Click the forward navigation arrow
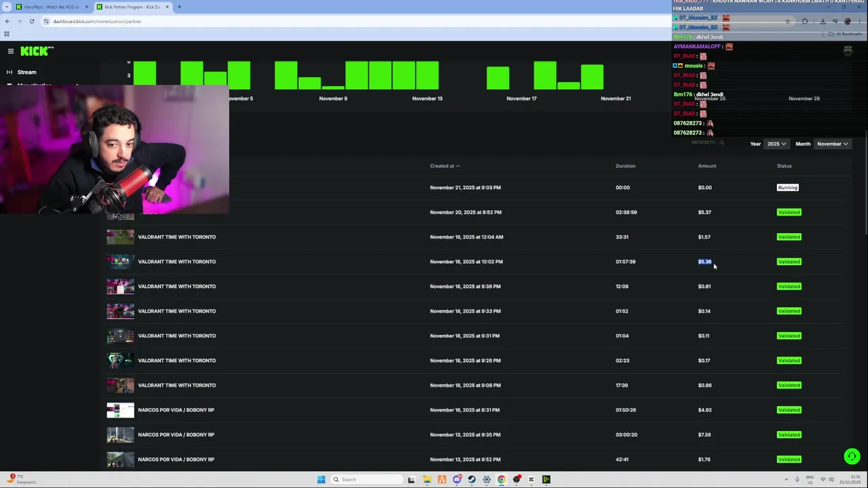The image size is (868, 488). 19,21
